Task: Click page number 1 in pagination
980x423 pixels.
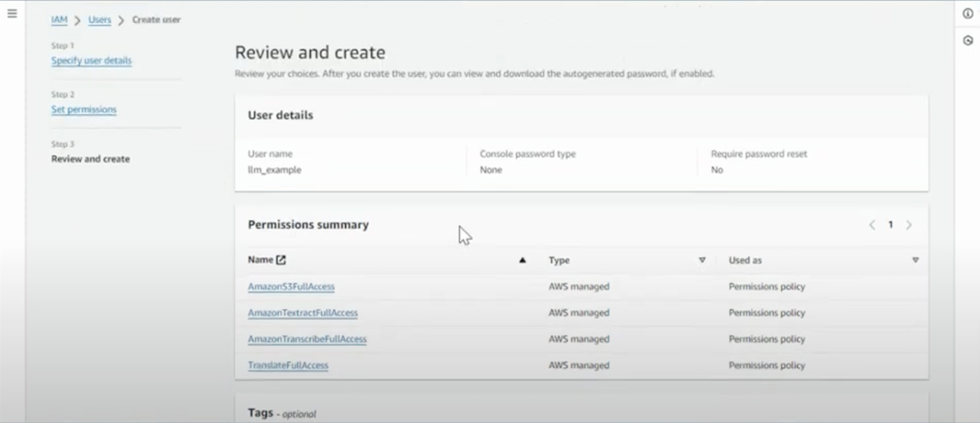Action: coord(890,225)
